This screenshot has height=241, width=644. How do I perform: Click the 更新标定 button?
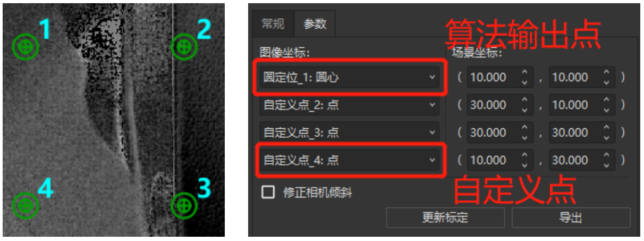(x=445, y=218)
